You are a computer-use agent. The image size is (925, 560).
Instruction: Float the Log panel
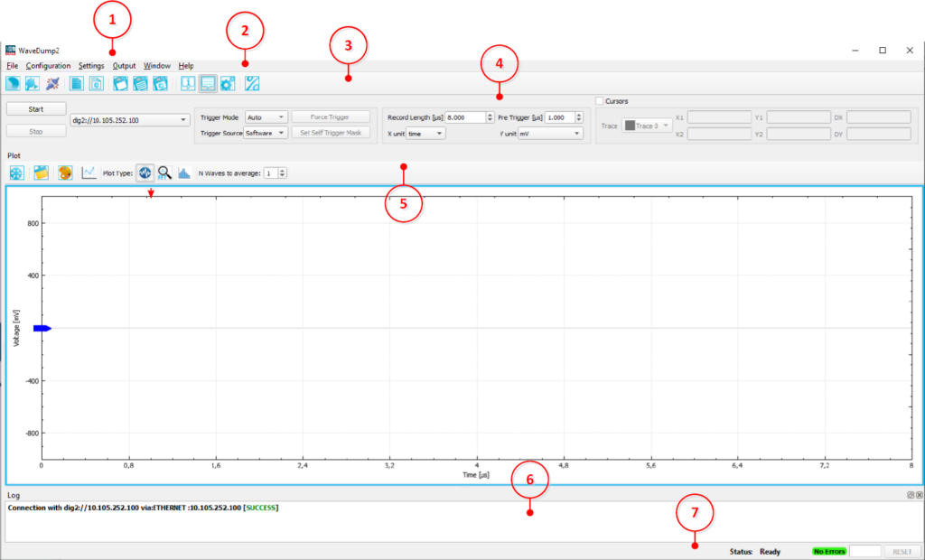(911, 495)
